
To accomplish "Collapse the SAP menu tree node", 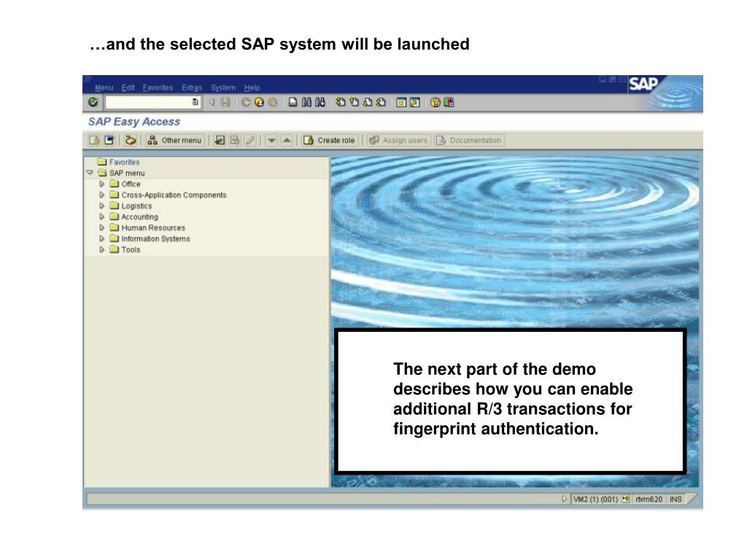I will click(x=90, y=172).
